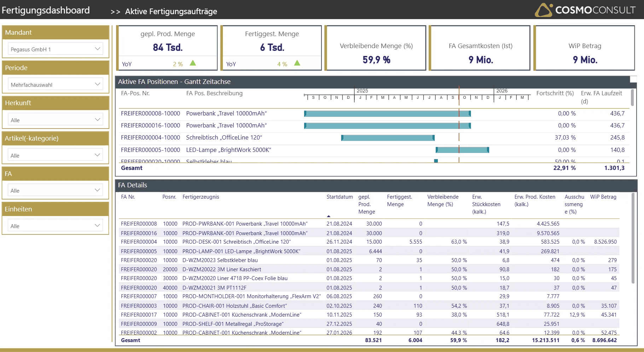Screen dimensions: 644x352
Task: Sort by the FA-Pos. Nr. Gantt column header
Action: (135, 93)
